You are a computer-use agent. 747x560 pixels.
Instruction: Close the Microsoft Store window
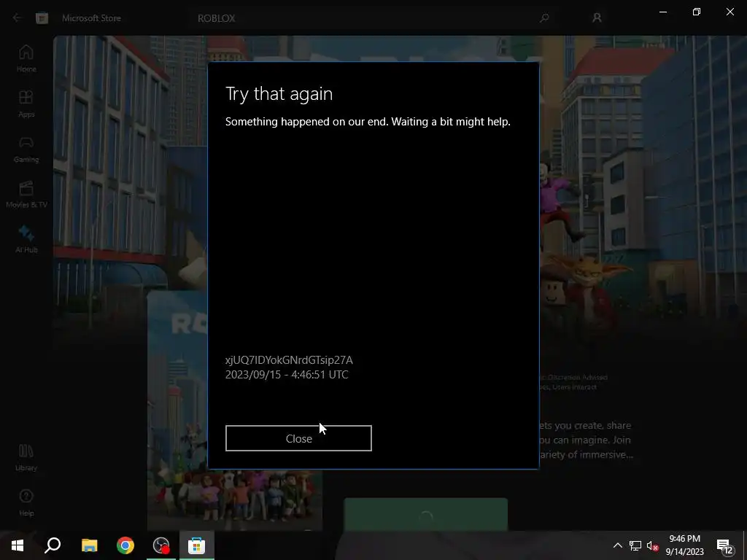pos(729,12)
